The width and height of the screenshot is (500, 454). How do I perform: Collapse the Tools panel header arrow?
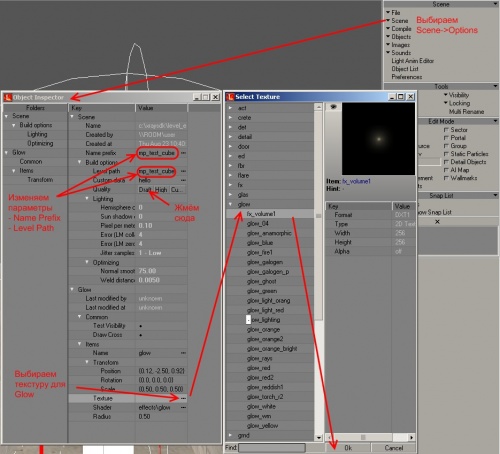(x=495, y=86)
